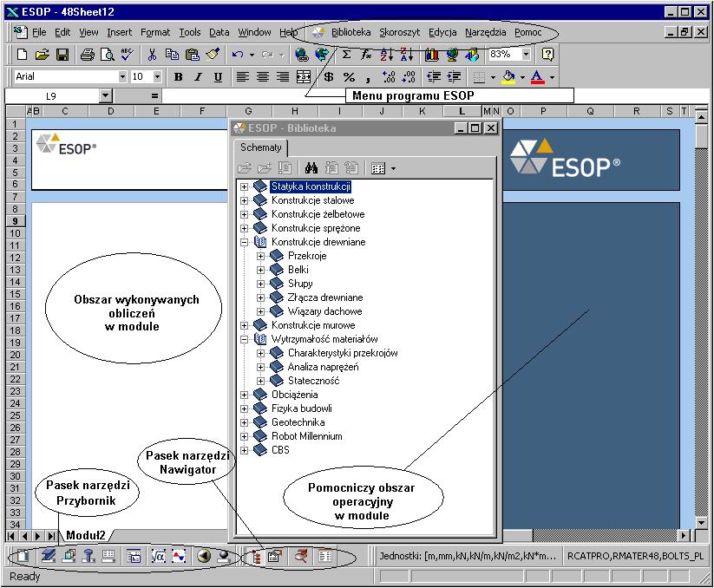Image resolution: width=714 pixels, height=588 pixels.
Task: Collapse the Konstrukcje drewniane node
Action: (244, 242)
